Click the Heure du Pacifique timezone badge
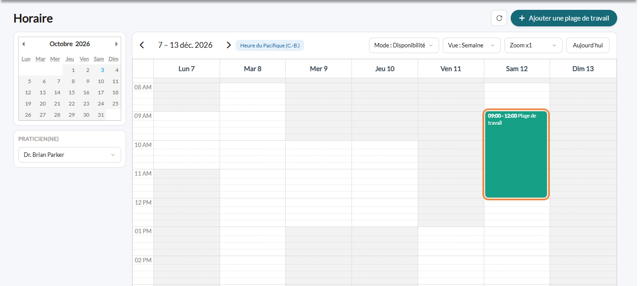This screenshot has height=286, width=644. click(270, 45)
